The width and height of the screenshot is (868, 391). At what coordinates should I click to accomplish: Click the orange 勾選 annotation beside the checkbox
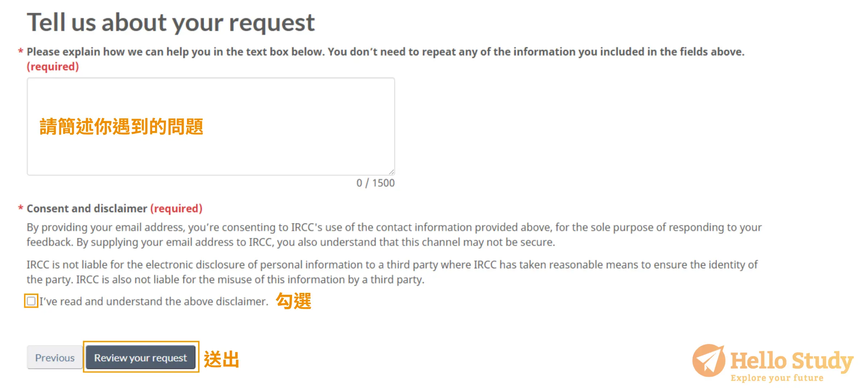[x=294, y=301]
